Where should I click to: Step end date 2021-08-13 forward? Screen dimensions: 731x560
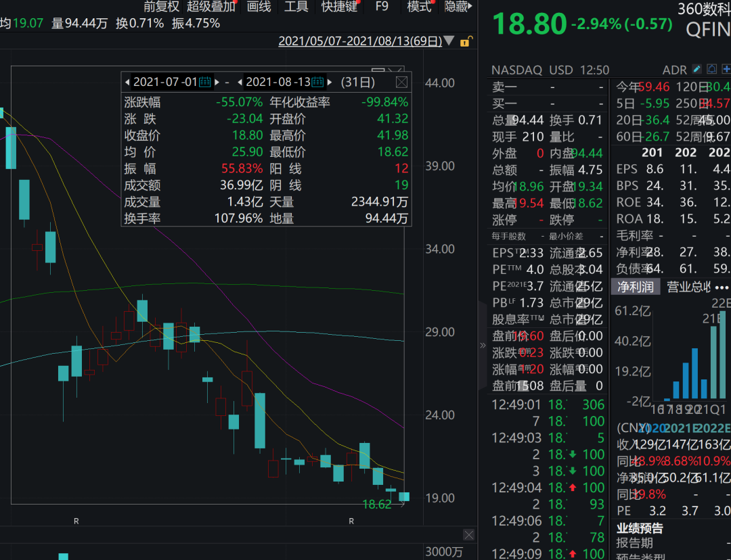point(330,82)
